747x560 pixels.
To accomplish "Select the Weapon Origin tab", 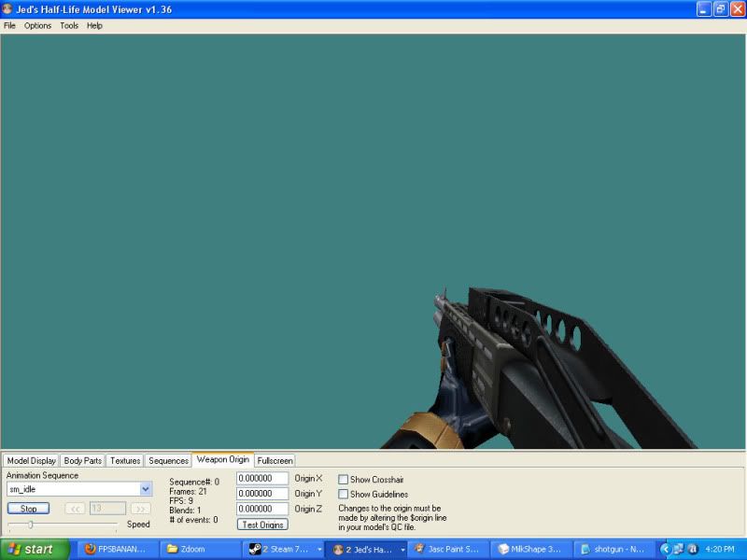I will coord(223,459).
